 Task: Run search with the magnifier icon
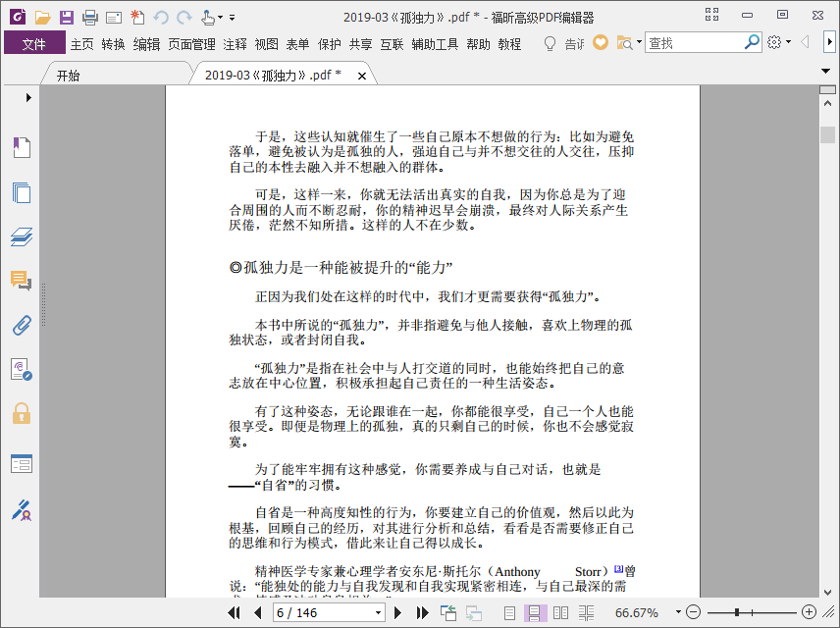click(752, 42)
